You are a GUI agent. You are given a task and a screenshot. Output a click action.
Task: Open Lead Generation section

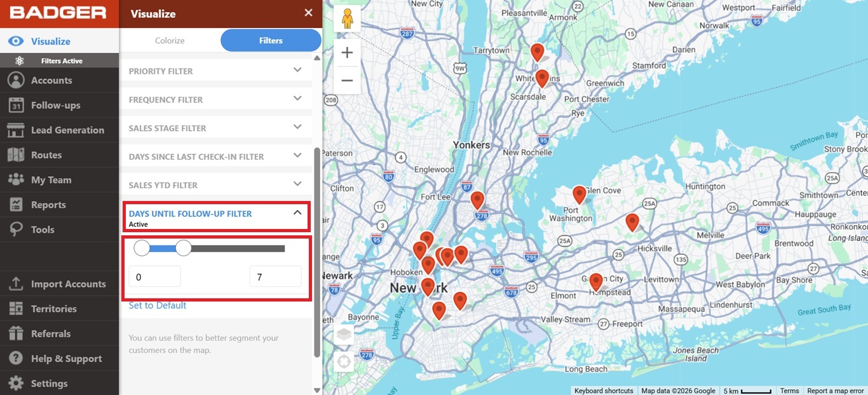59,130
